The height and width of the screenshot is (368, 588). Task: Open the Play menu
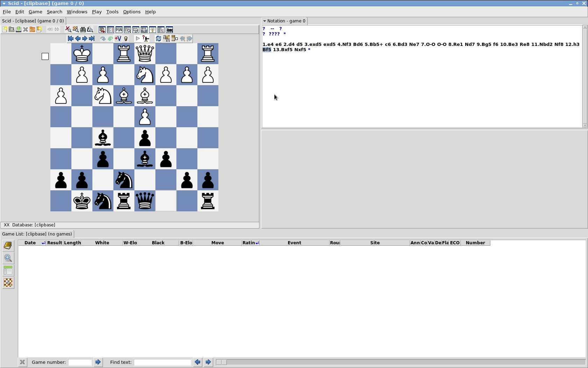(97, 12)
